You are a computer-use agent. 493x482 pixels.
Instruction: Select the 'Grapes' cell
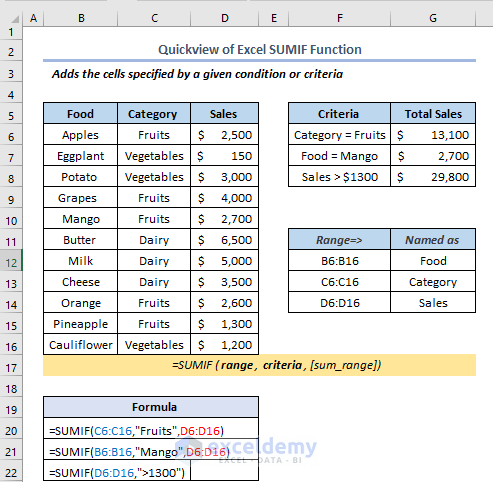pos(80,198)
